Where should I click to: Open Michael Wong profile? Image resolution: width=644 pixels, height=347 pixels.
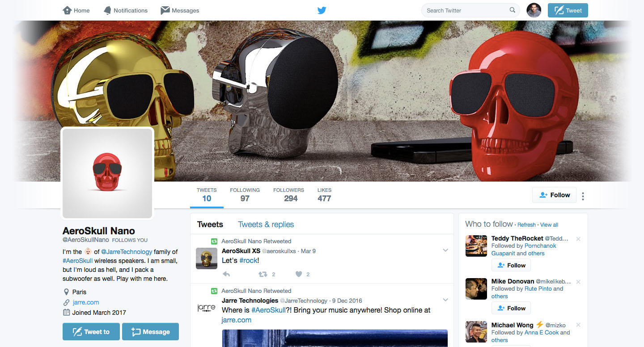tap(513, 325)
